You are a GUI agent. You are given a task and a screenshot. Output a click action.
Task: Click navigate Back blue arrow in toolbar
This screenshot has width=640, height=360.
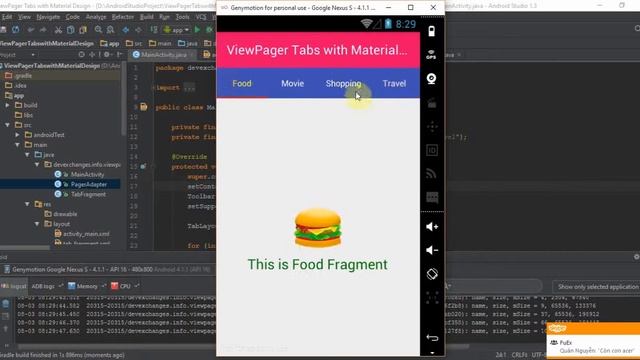pyautogui.click(x=126, y=30)
